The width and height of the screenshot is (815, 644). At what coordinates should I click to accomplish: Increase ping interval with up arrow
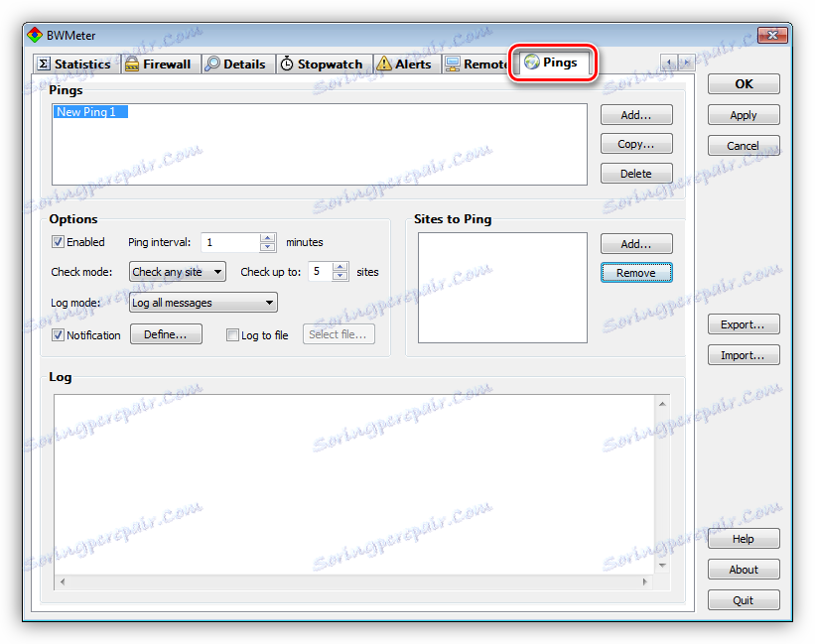click(x=268, y=238)
